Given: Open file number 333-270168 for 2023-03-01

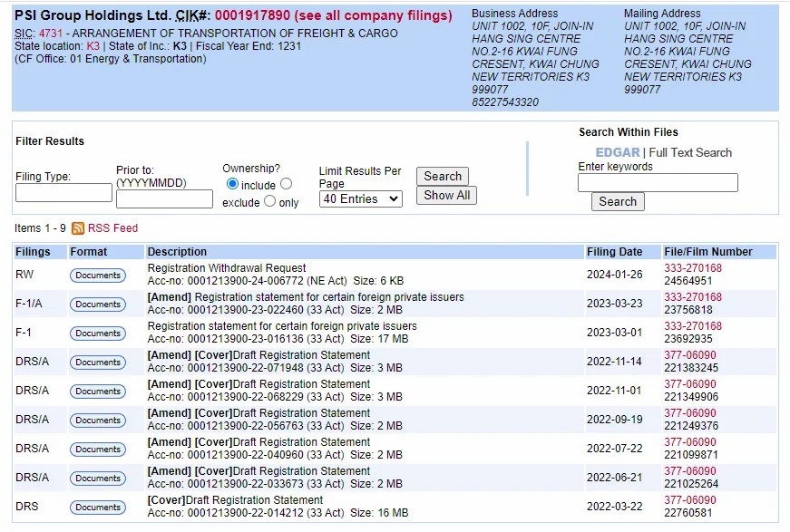Looking at the screenshot, I should (693, 326).
